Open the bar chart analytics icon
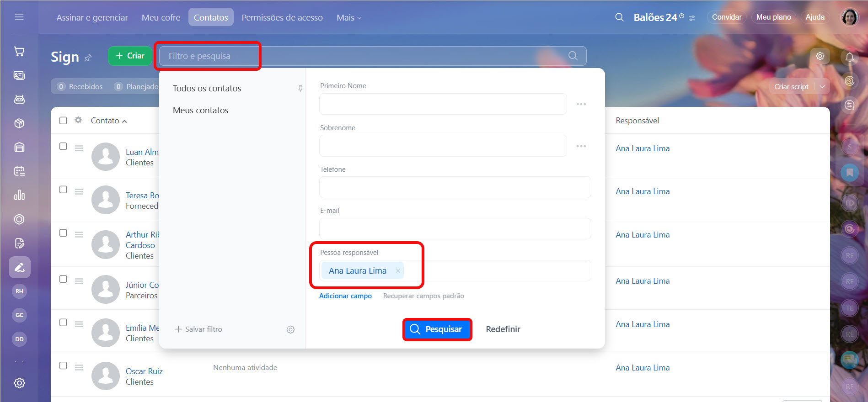 coord(19,195)
